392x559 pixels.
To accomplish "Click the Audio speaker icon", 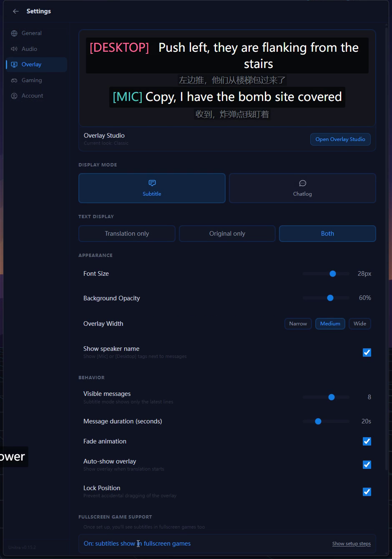I will (x=14, y=49).
